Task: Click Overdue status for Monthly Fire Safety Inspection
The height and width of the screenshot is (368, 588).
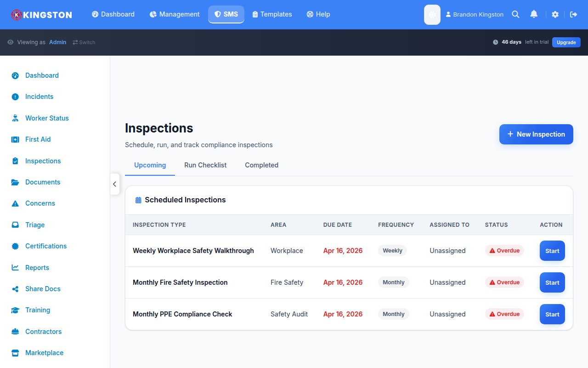Action: coord(504,282)
